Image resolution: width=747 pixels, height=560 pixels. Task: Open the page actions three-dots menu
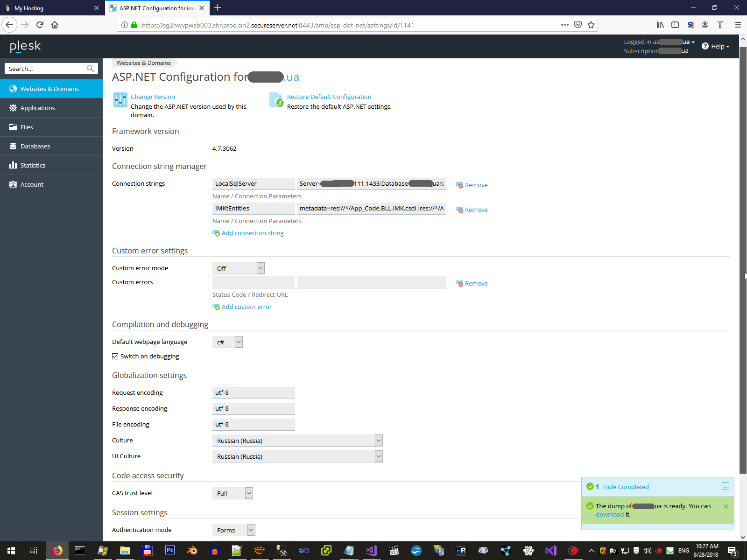tap(565, 25)
